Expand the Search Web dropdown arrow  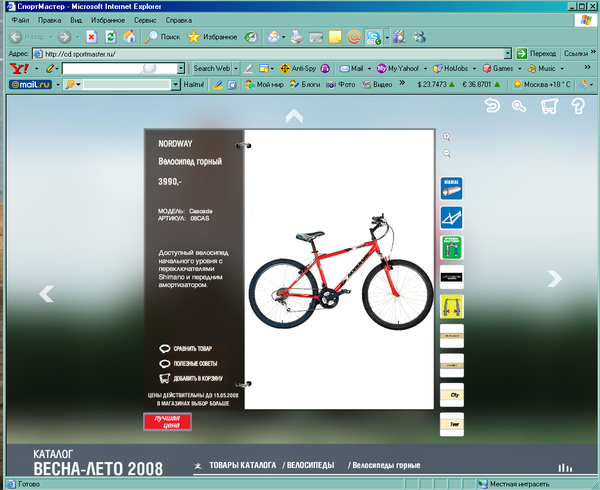[236, 69]
